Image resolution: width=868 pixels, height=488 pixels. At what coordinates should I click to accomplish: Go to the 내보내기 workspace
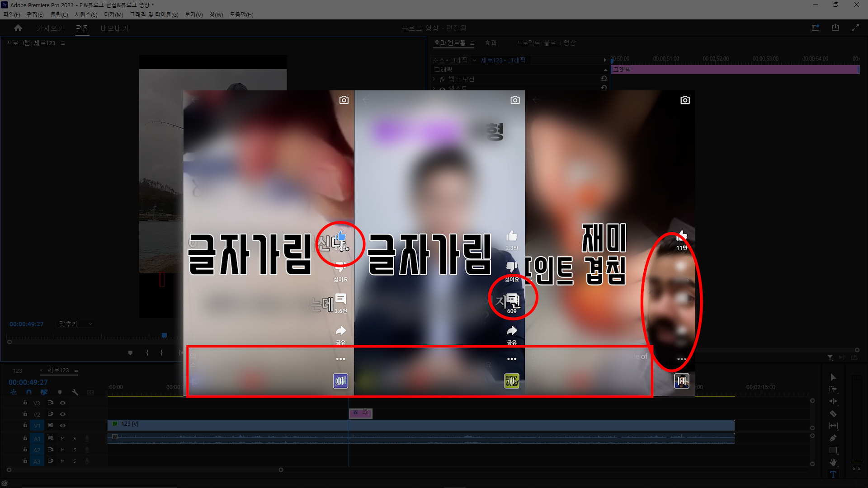114,28
